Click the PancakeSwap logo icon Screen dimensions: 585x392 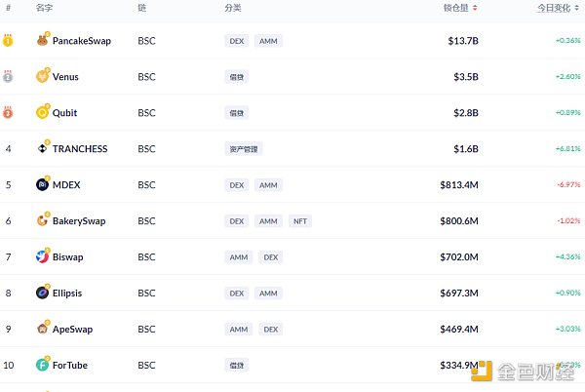42,41
